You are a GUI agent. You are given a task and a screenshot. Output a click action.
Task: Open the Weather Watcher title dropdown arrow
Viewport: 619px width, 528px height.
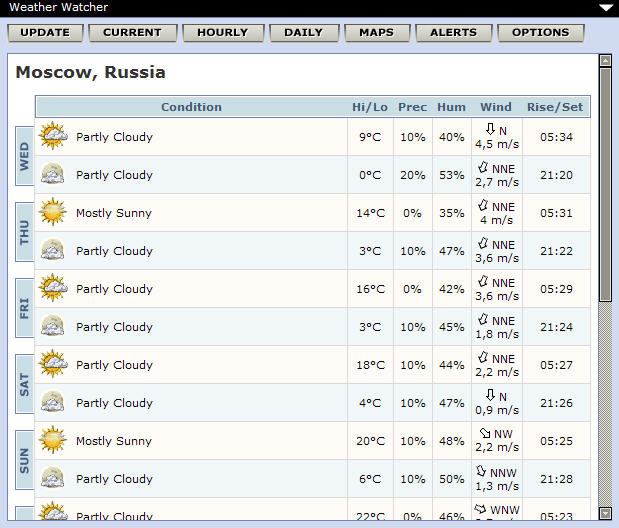(x=605, y=7)
